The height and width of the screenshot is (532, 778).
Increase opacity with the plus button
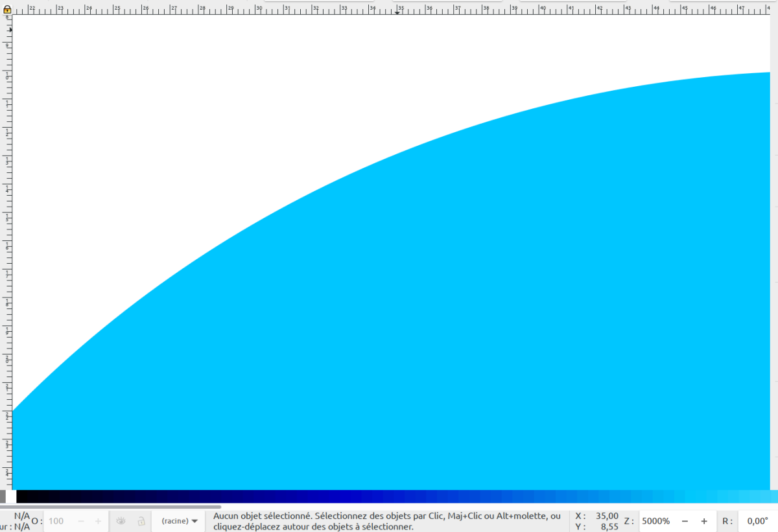[98, 521]
